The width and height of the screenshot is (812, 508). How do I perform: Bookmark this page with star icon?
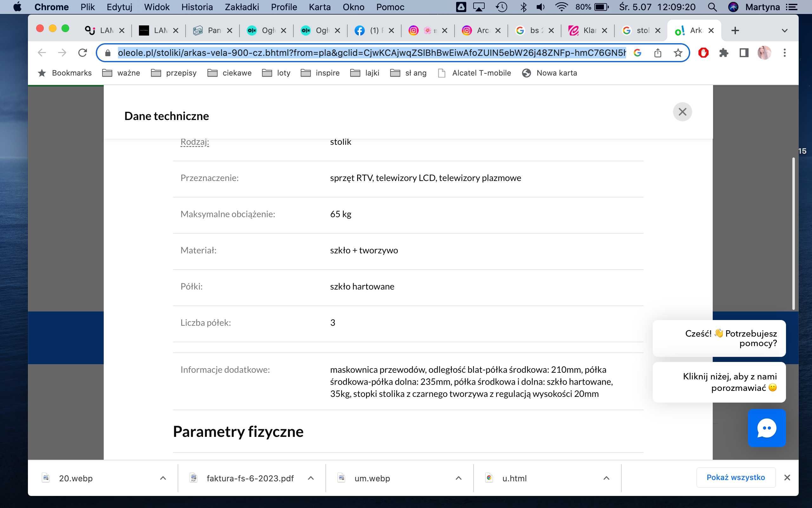point(678,53)
